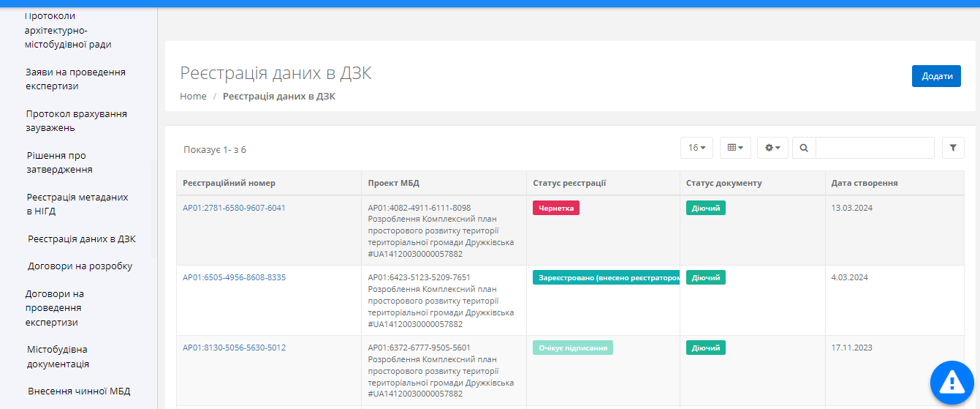Click the red Чернетка status badge
Viewport: 980px width, 409px height.
click(x=555, y=208)
